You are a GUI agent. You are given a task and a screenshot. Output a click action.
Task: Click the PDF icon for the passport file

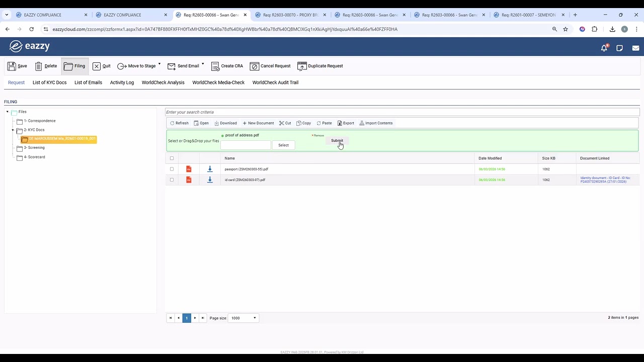tap(189, 169)
